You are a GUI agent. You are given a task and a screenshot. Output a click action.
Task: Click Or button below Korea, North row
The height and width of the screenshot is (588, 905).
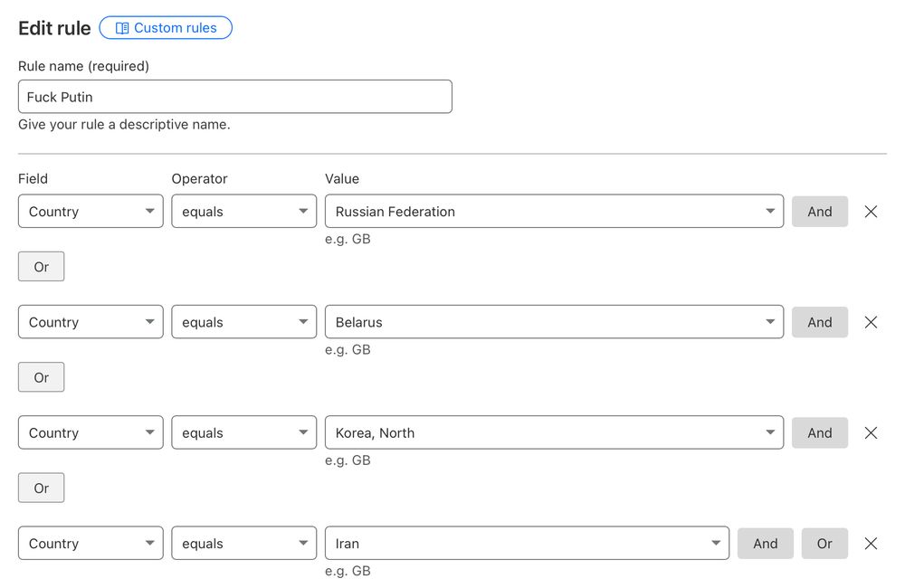pyautogui.click(x=41, y=488)
